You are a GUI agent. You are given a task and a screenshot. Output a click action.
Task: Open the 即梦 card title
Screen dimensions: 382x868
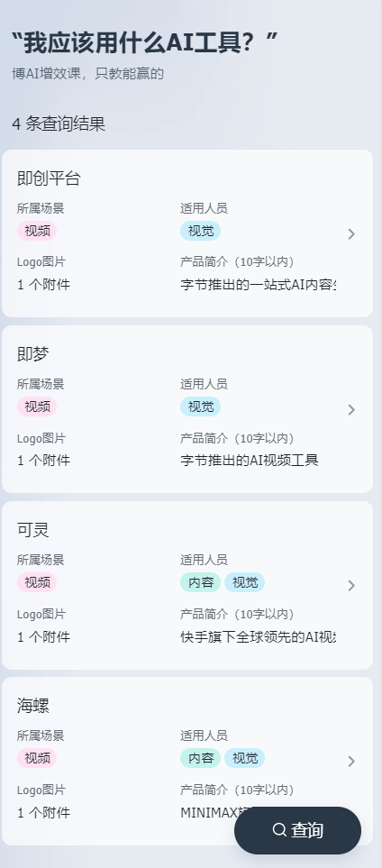click(33, 354)
